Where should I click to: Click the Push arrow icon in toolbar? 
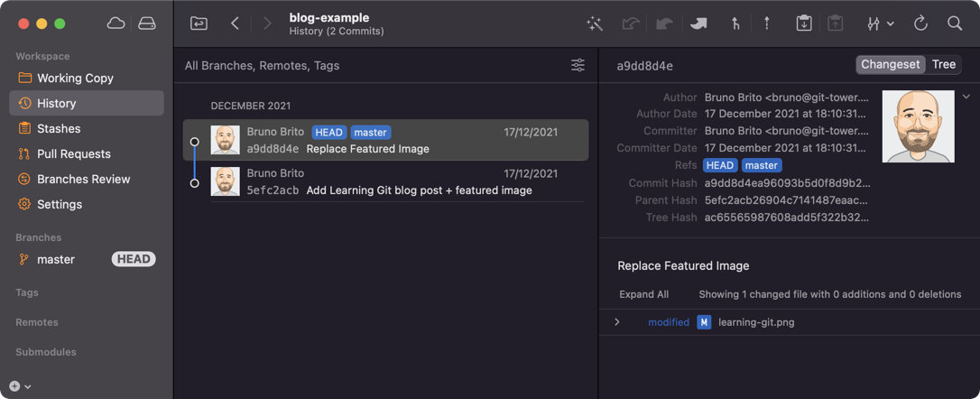pyautogui.click(x=767, y=24)
